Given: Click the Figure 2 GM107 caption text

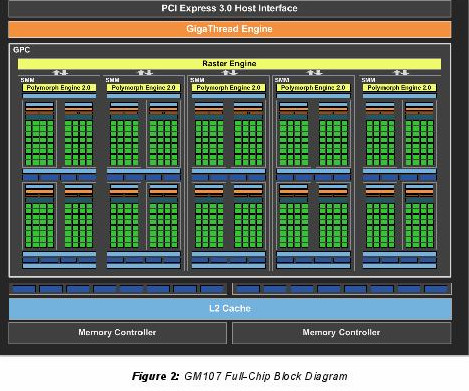Looking at the screenshot, I should click(240, 376).
